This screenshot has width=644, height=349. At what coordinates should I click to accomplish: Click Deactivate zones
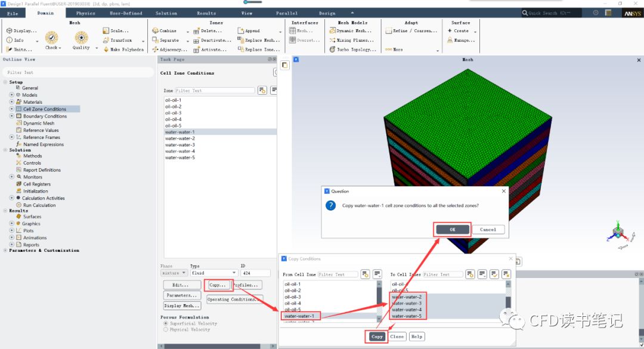click(x=212, y=41)
